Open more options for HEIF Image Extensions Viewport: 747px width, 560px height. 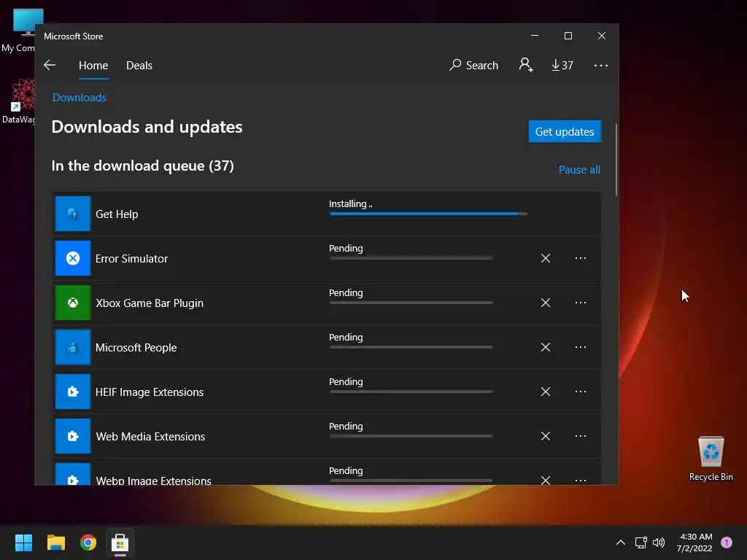click(580, 392)
